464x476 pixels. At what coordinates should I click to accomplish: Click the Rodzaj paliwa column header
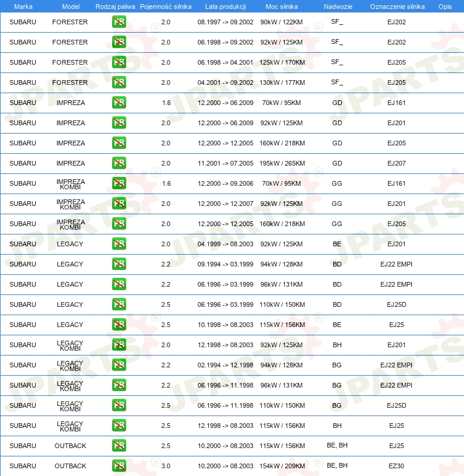[x=115, y=7]
